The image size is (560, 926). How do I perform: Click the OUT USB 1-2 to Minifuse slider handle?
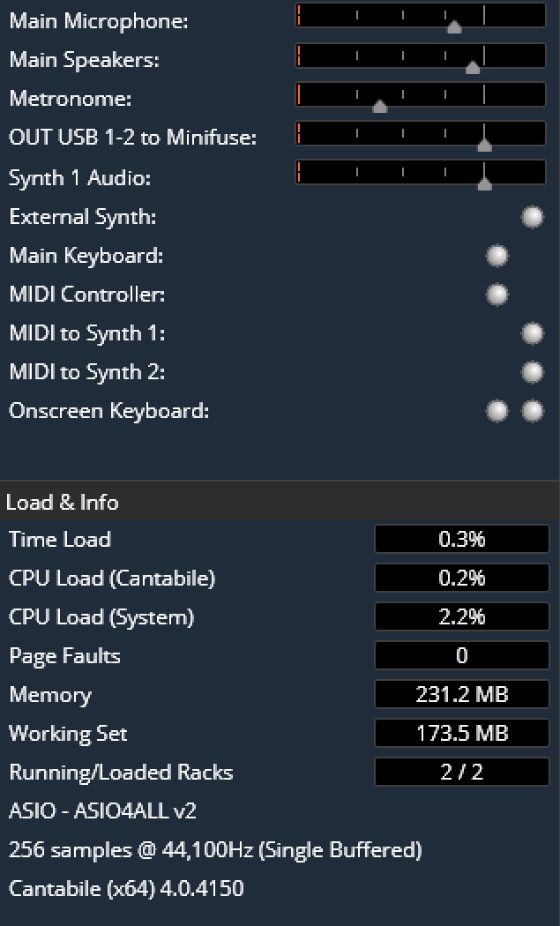click(484, 145)
